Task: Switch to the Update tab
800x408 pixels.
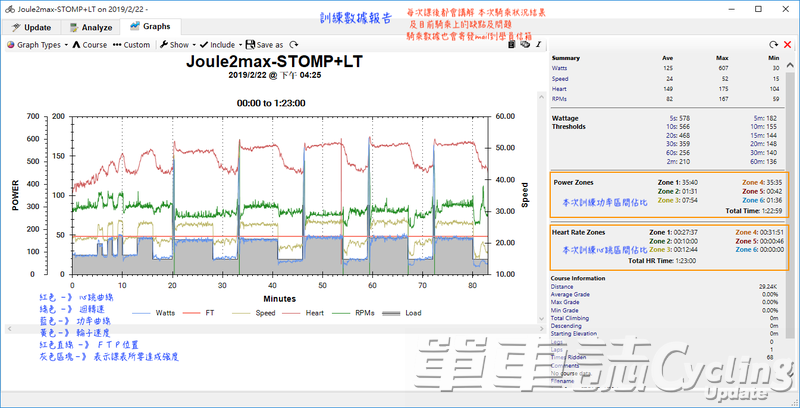Action: coord(31,28)
